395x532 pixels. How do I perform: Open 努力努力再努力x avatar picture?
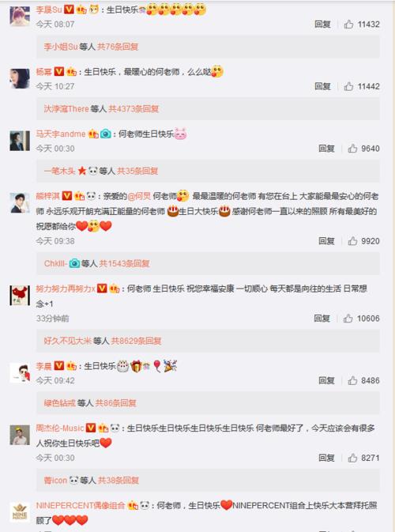pyautogui.click(x=20, y=295)
